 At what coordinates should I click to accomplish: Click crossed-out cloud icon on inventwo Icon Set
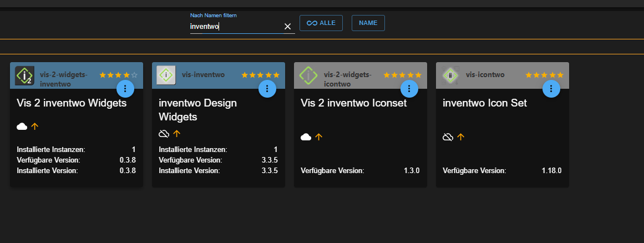[448, 137]
